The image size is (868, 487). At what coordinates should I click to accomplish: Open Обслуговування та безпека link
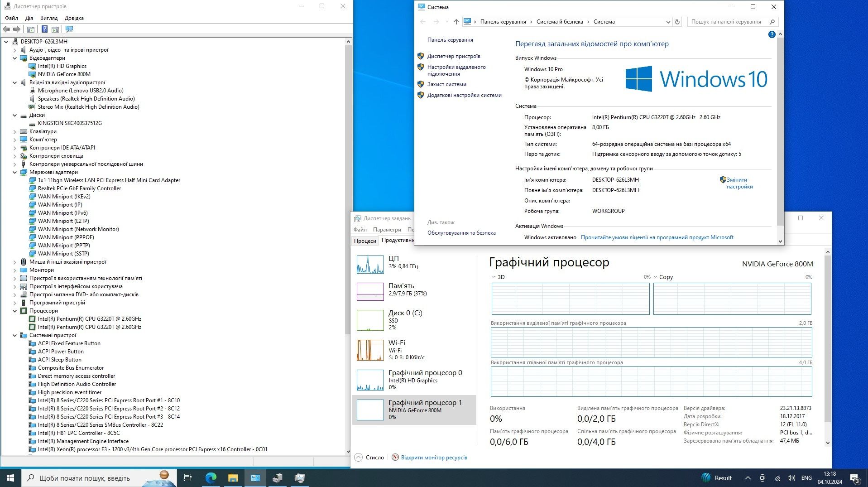461,233
